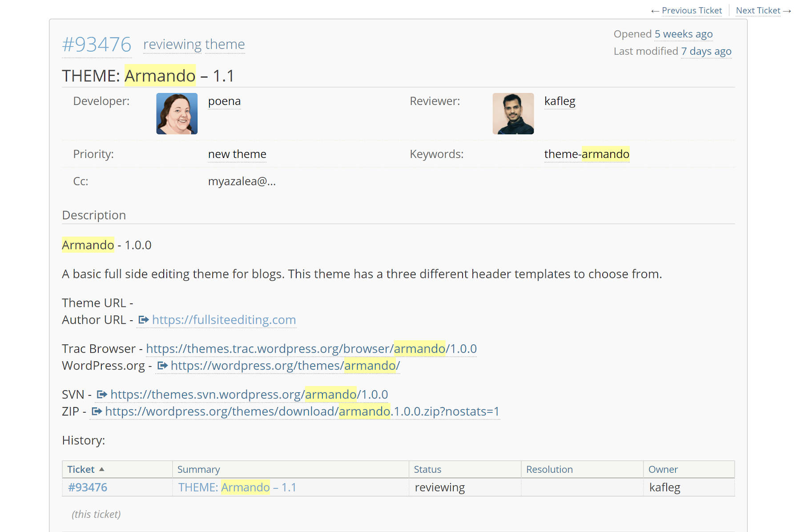797x532 pixels.
Task: Click external link icon next to WordPress.org link
Action: [162, 365]
